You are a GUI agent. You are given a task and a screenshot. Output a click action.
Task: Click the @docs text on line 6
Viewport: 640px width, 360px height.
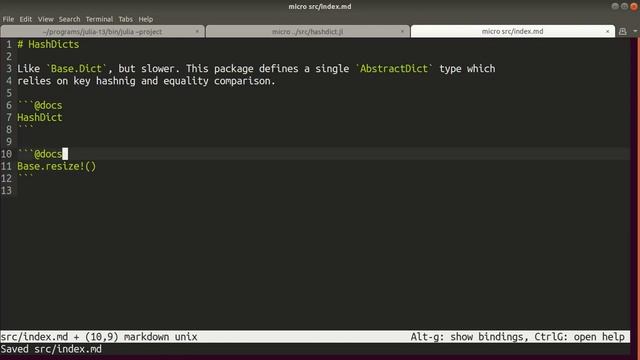[x=48, y=105]
